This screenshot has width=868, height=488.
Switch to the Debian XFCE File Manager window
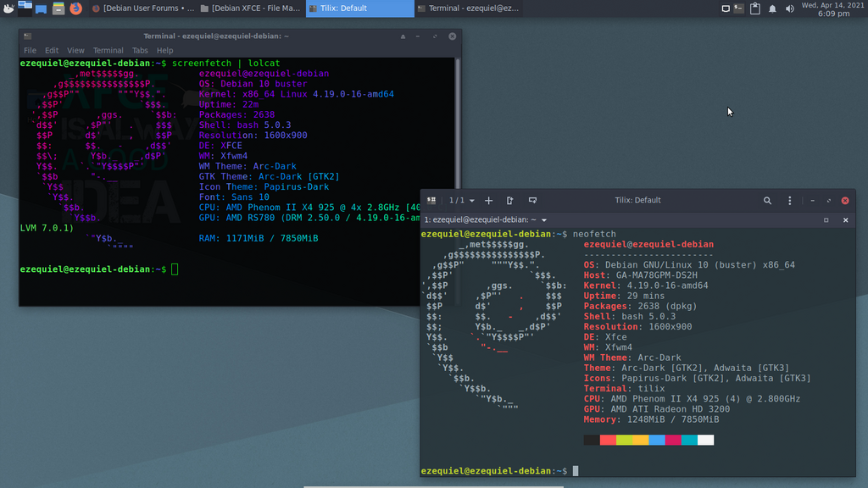251,8
